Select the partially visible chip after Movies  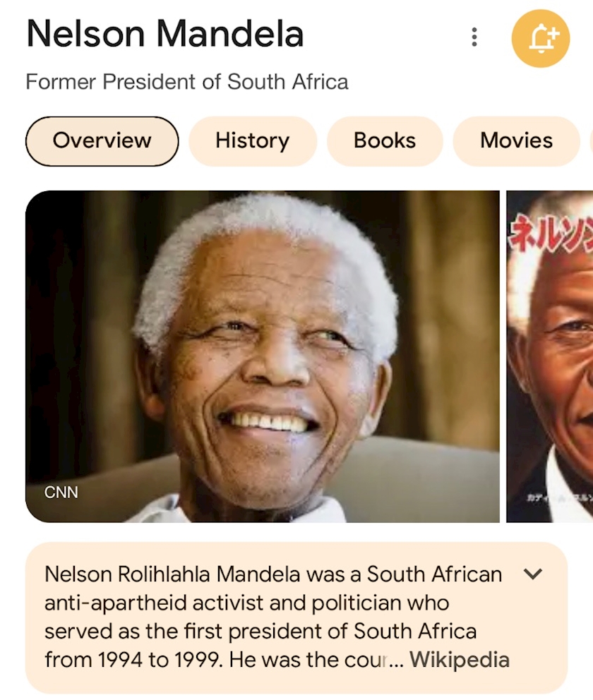pyautogui.click(x=590, y=140)
